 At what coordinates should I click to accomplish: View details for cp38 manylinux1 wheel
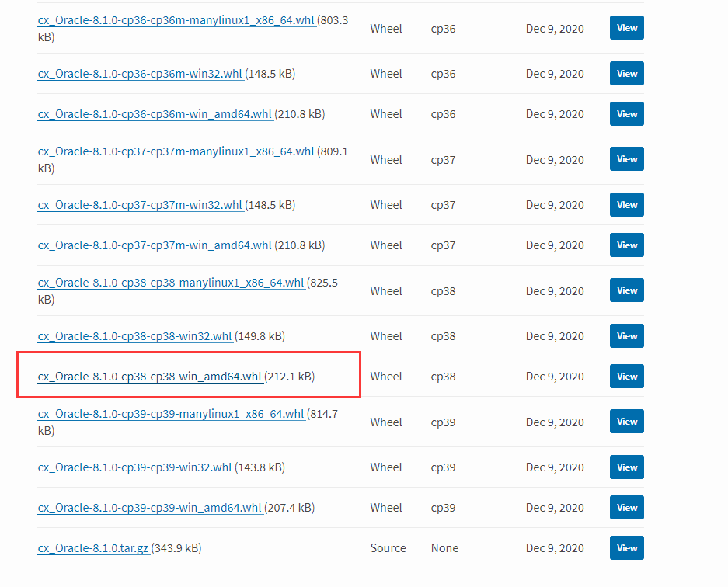click(x=627, y=290)
